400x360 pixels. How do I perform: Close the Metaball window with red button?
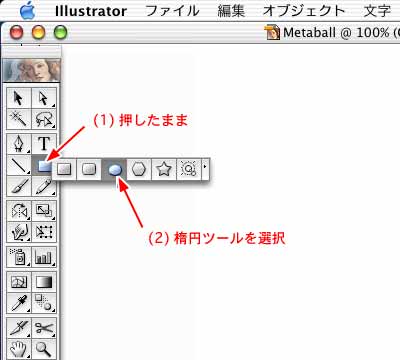coord(16,32)
